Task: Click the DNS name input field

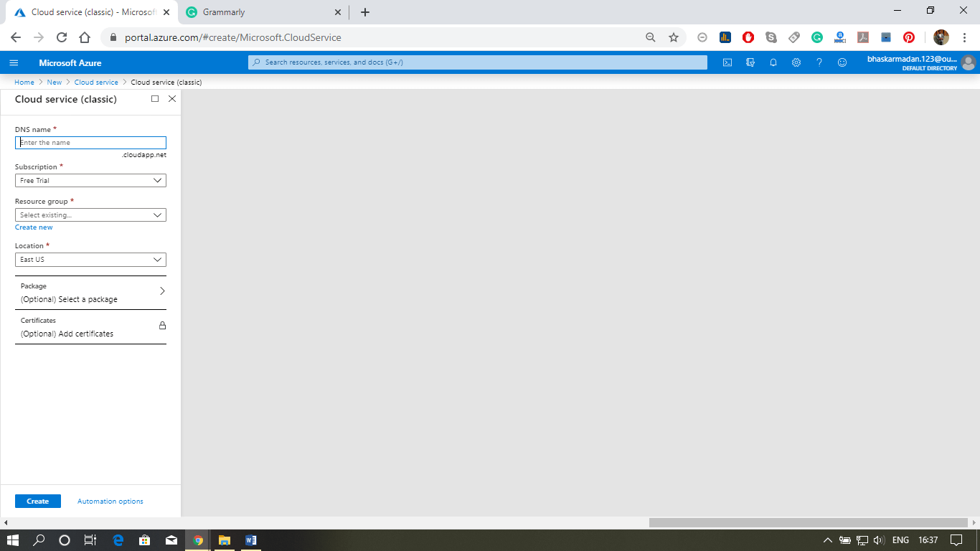Action: (x=90, y=143)
